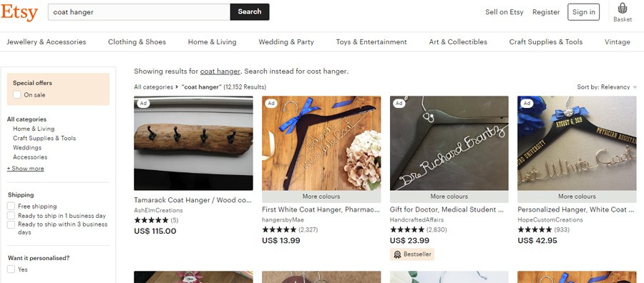Click the star rating of hangersbyMae listing

click(x=279, y=229)
